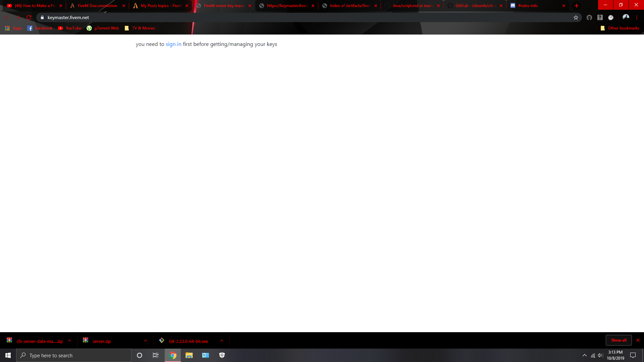The width and height of the screenshot is (644, 362).
Task: Open the Apps bookmark shortcut
Action: coord(13,28)
